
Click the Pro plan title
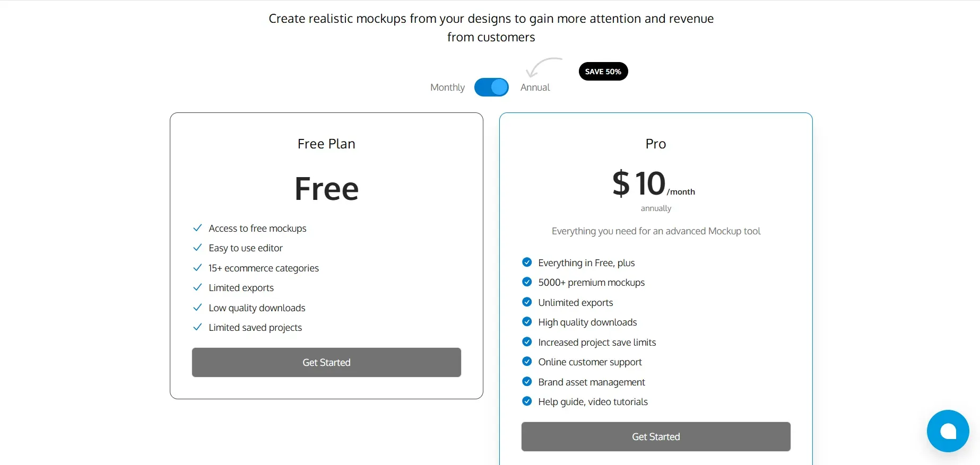click(x=655, y=143)
